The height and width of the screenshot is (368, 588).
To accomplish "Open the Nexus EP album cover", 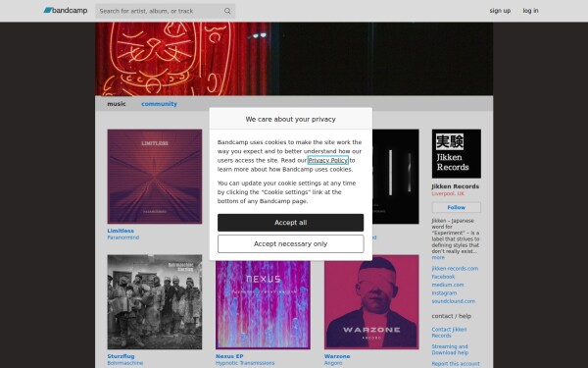I will coord(263,304).
